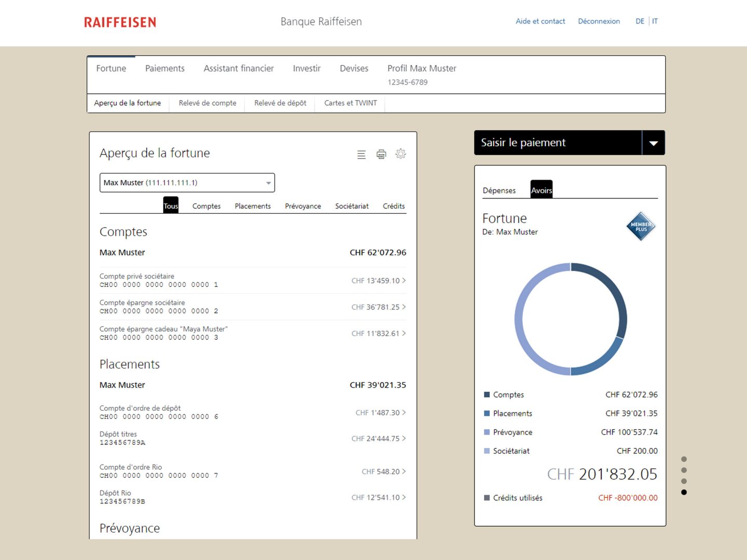Viewport: 747px width, 560px height.
Task: Select Relevé de compte submenu
Action: pos(208,103)
